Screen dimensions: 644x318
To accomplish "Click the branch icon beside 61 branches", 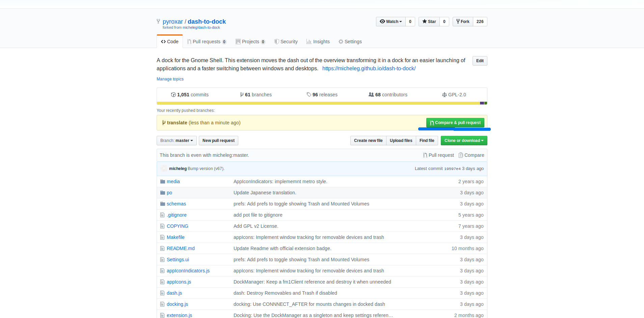I will 242,95.
